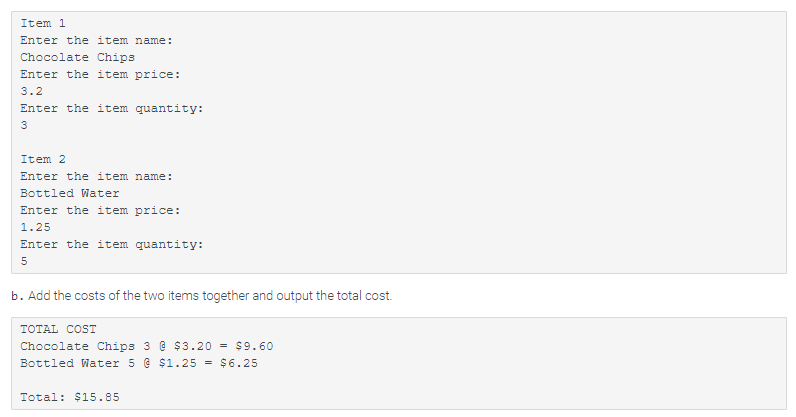
Task: Click the first 'Enter the item quantity:' prompt
Action: (x=112, y=108)
